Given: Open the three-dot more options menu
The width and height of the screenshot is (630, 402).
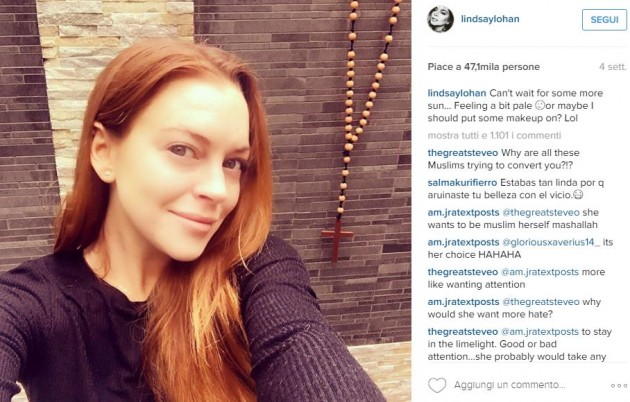Looking at the screenshot, I should 618,386.
